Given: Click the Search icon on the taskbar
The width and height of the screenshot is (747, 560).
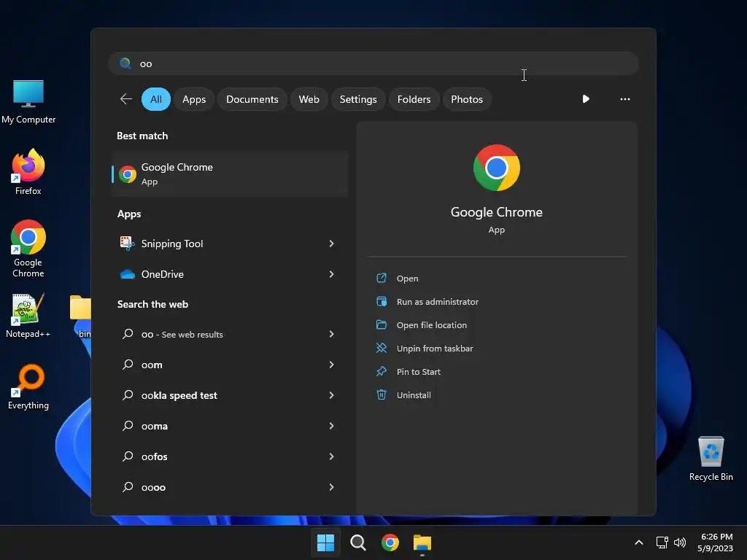Looking at the screenshot, I should 357,542.
